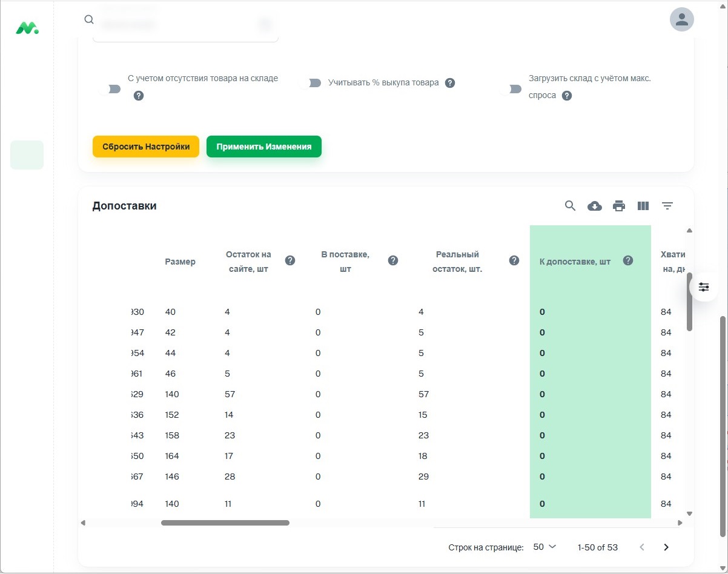
Task: Click the help icon beside К допоставке, шт
Action: pos(628,260)
